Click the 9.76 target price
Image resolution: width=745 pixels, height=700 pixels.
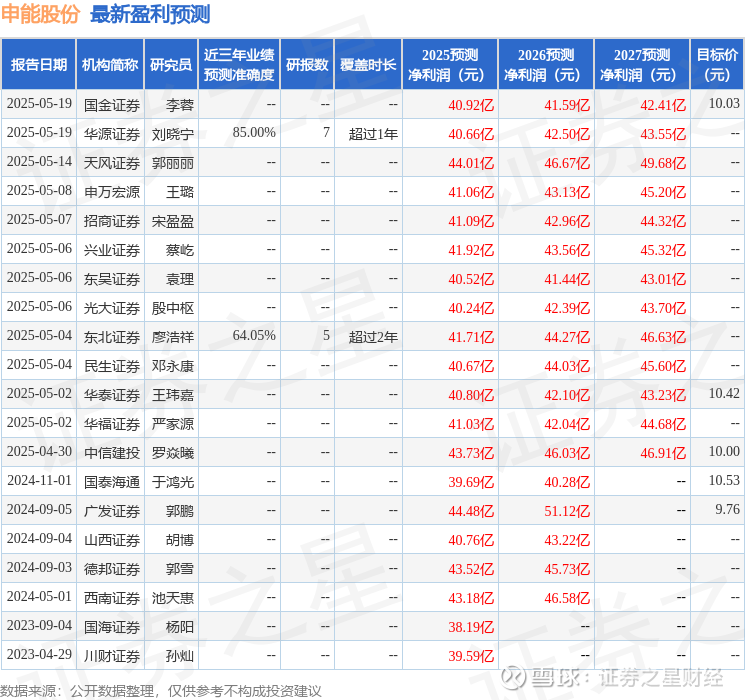[727, 509]
